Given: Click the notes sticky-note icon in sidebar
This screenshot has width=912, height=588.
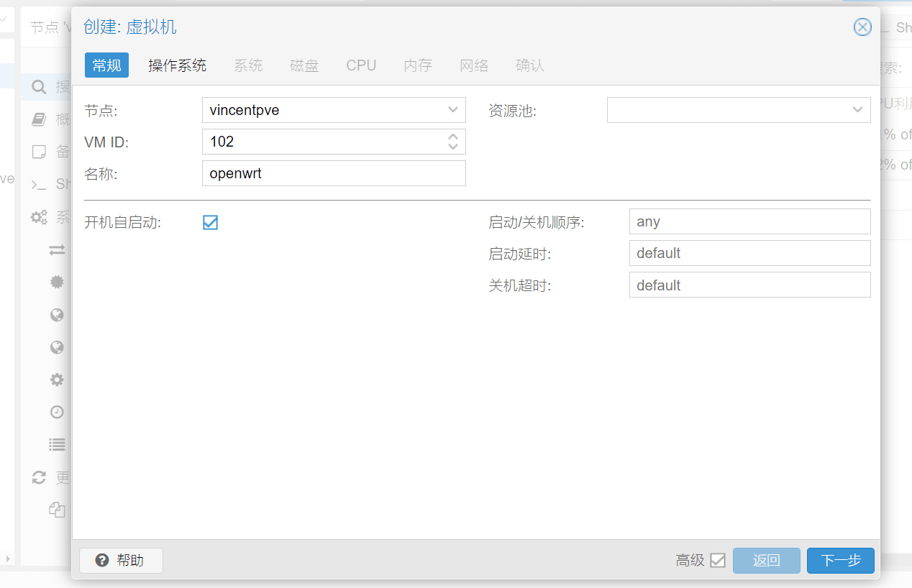Looking at the screenshot, I should [39, 152].
